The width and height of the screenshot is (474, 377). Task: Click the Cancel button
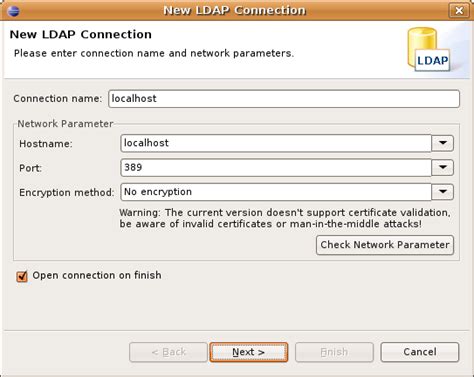tap(420, 352)
